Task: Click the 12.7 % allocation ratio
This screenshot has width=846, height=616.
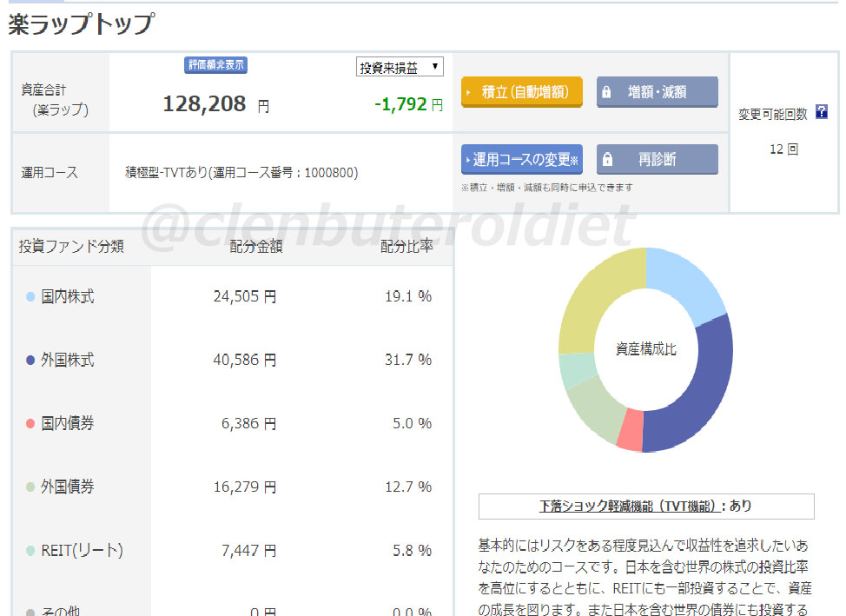Action: pyautogui.click(x=408, y=487)
